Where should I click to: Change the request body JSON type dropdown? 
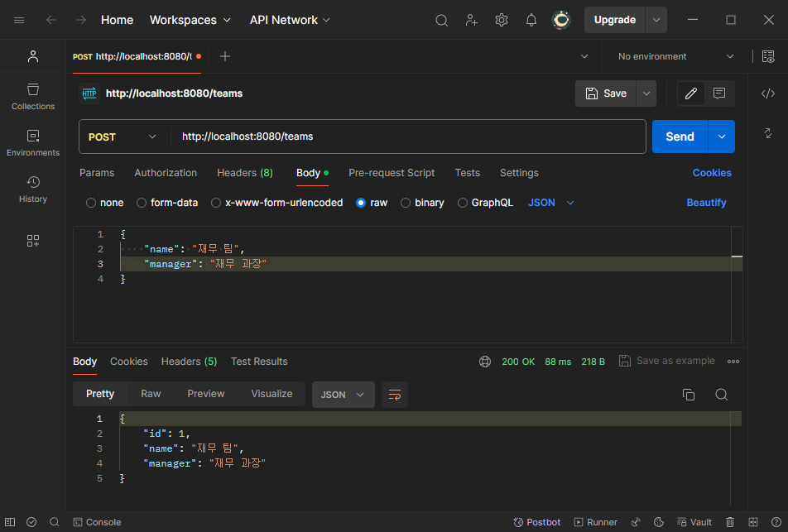click(550, 203)
